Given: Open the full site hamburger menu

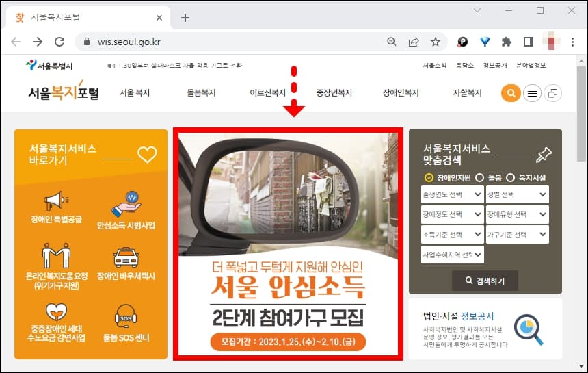Looking at the screenshot, I should coord(532,94).
